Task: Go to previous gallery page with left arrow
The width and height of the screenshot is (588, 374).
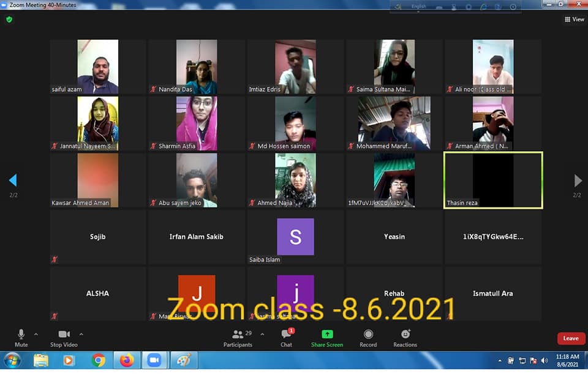Action: [12, 181]
